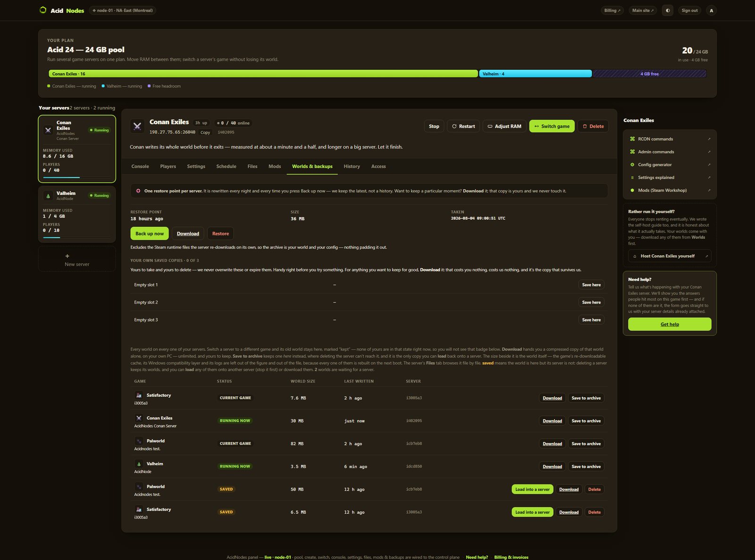
Task: Select the Conan Exiles icon in Your servers
Action: coord(48,130)
